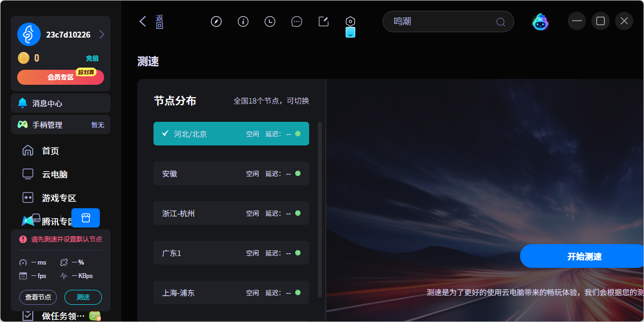Click the 充值 recharge link
The image size is (644, 322).
click(x=92, y=58)
